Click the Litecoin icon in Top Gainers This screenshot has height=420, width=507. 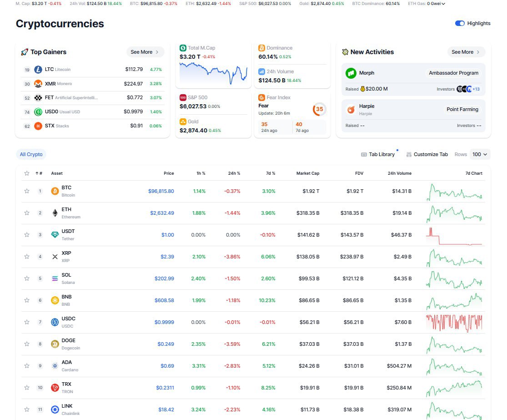38,69
